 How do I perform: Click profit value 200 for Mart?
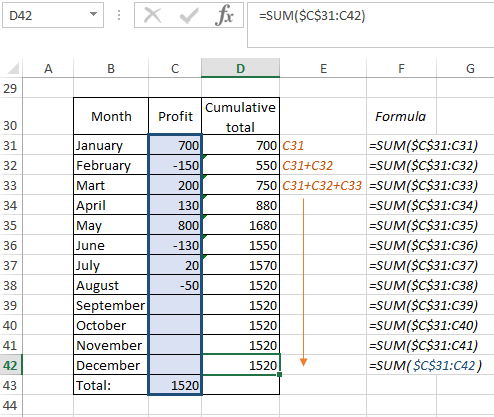[x=175, y=185]
